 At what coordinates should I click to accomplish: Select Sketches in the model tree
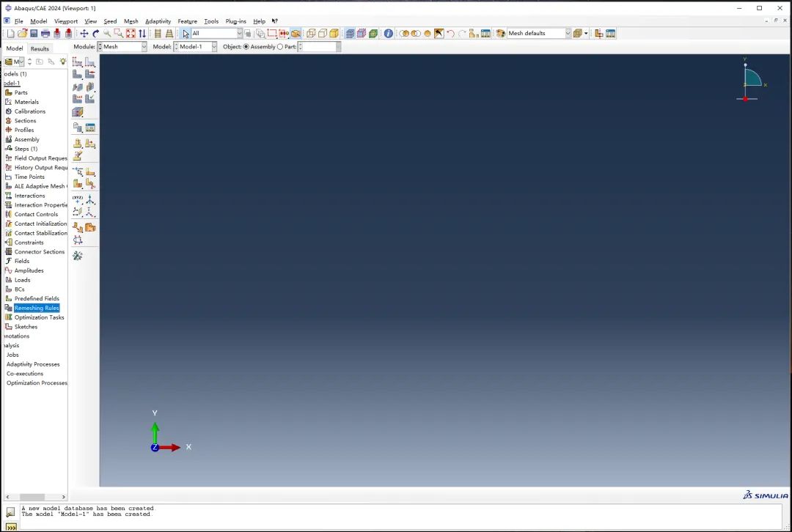(26, 327)
